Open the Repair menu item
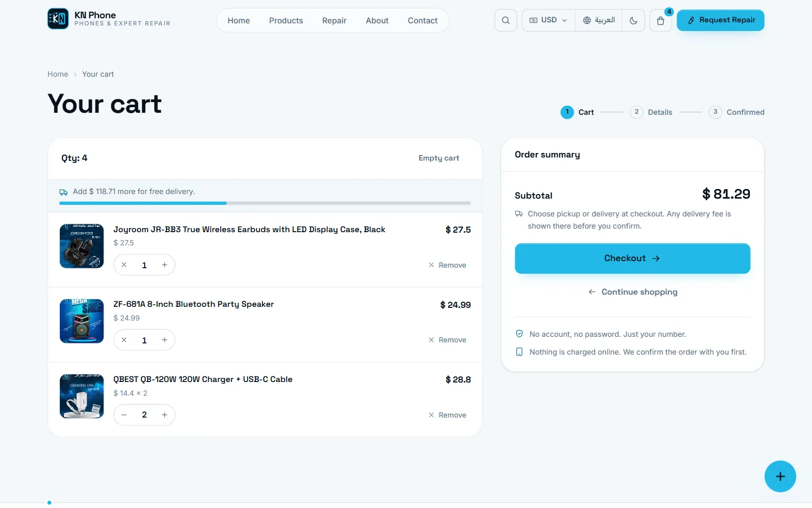812x508 pixels. (334, 20)
